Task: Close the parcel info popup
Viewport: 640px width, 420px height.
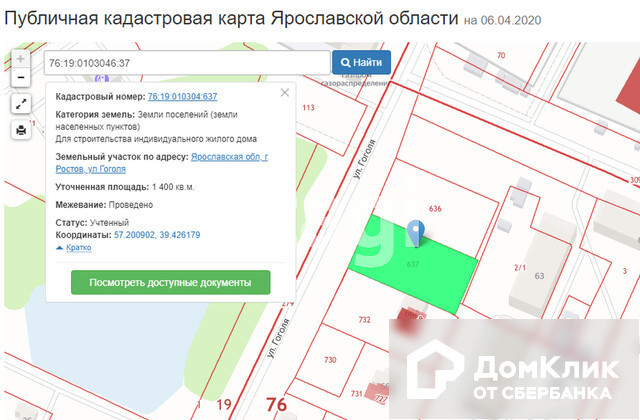Action: point(284,93)
